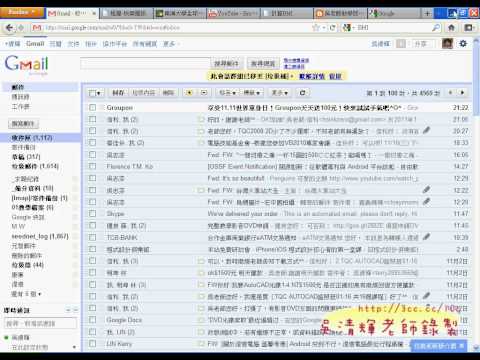
Task: Click the 搜尋網頁 search web button
Action: pyautogui.click(x=263, y=63)
